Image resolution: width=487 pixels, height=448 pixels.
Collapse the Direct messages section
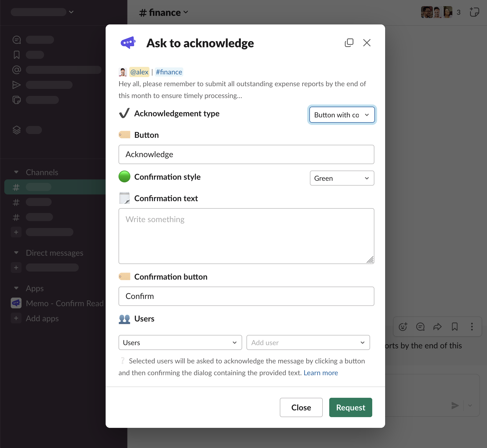tap(16, 253)
